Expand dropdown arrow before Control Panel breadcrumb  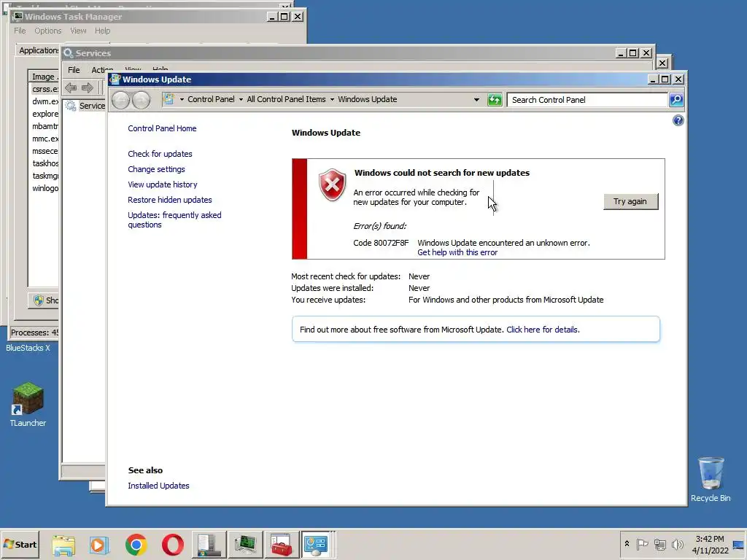182,99
